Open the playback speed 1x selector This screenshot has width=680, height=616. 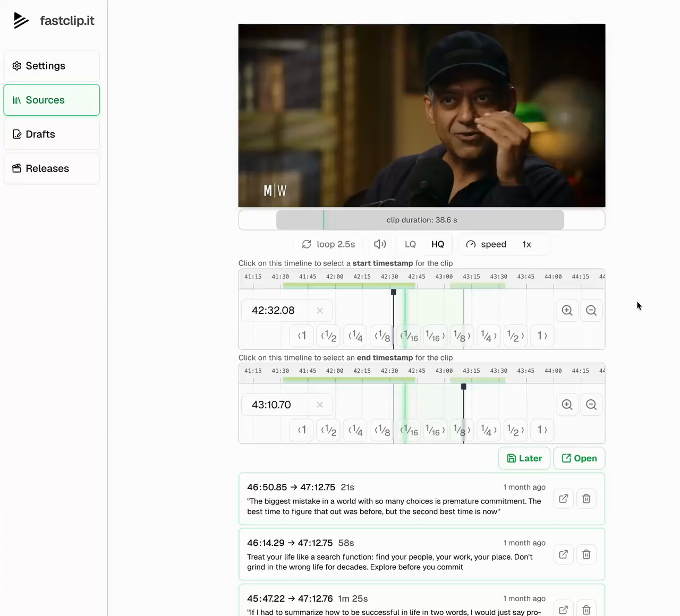coord(526,244)
